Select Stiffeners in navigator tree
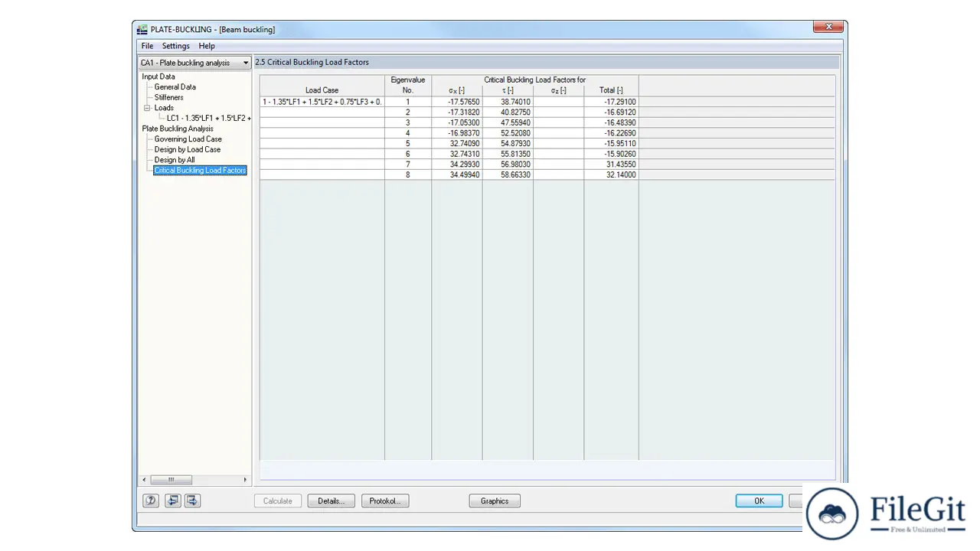 (169, 97)
